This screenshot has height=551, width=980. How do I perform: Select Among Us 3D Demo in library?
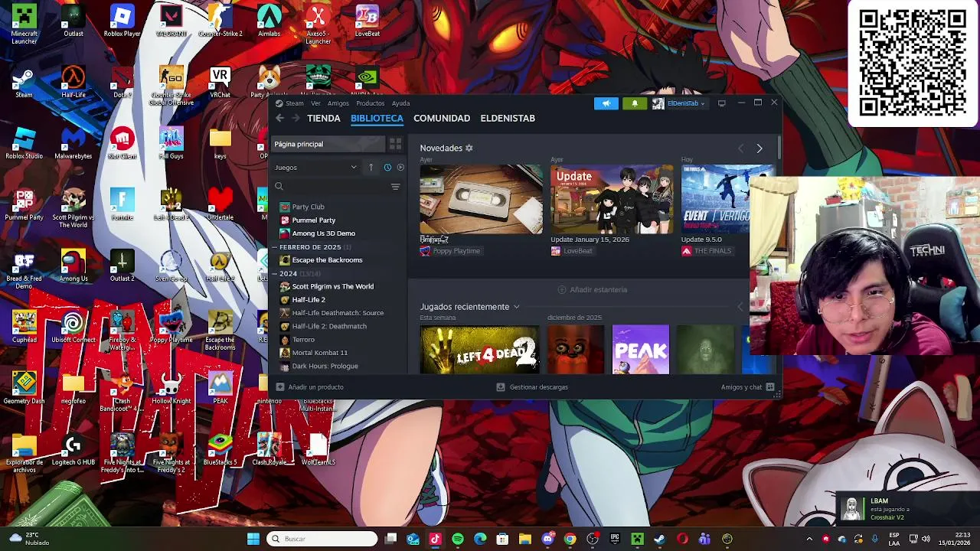tap(323, 233)
